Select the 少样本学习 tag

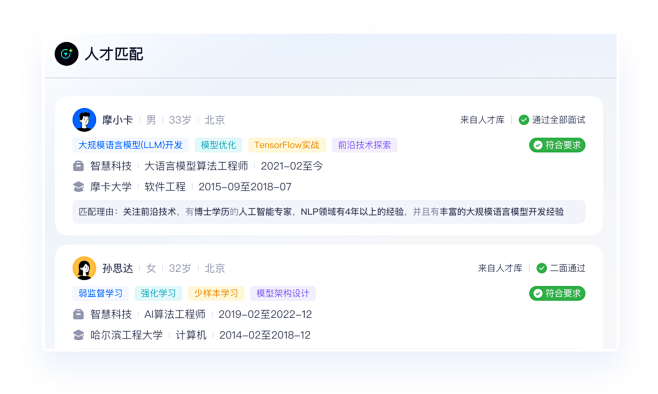[216, 293]
